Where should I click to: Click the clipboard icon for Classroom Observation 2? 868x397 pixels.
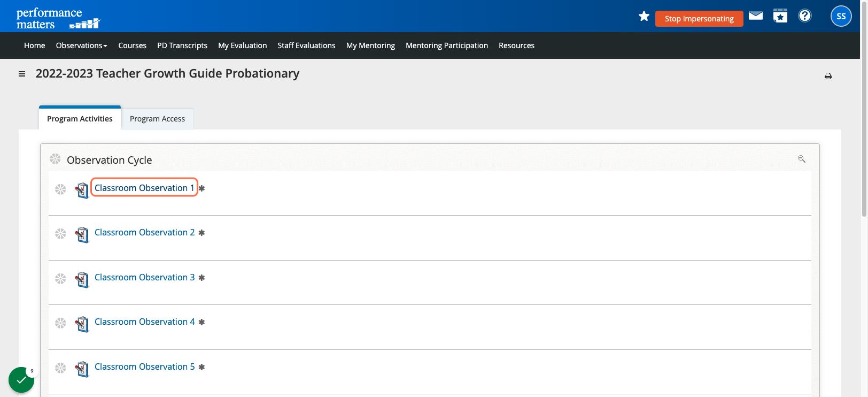pyautogui.click(x=82, y=234)
